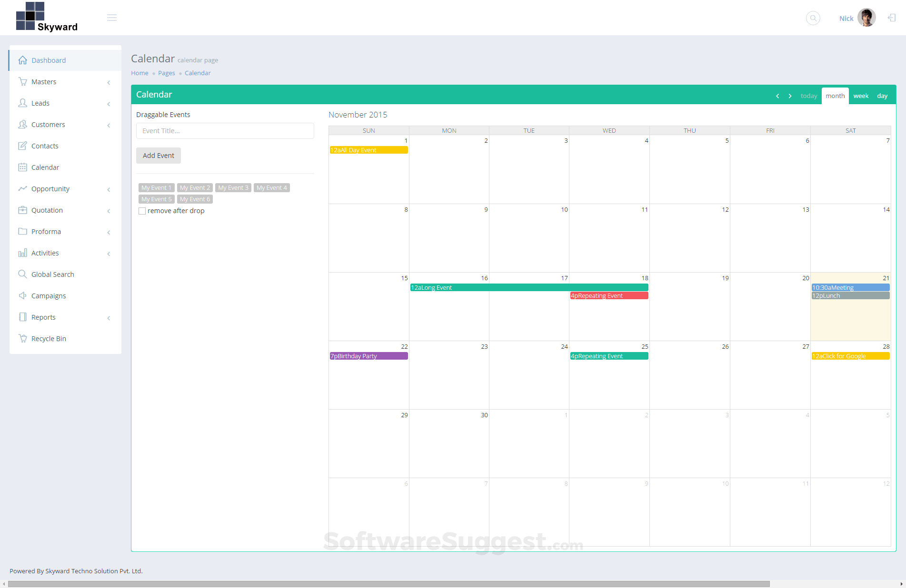Viewport: 906px width, 588px height.
Task: Click the Nick username link
Action: pyautogui.click(x=846, y=18)
